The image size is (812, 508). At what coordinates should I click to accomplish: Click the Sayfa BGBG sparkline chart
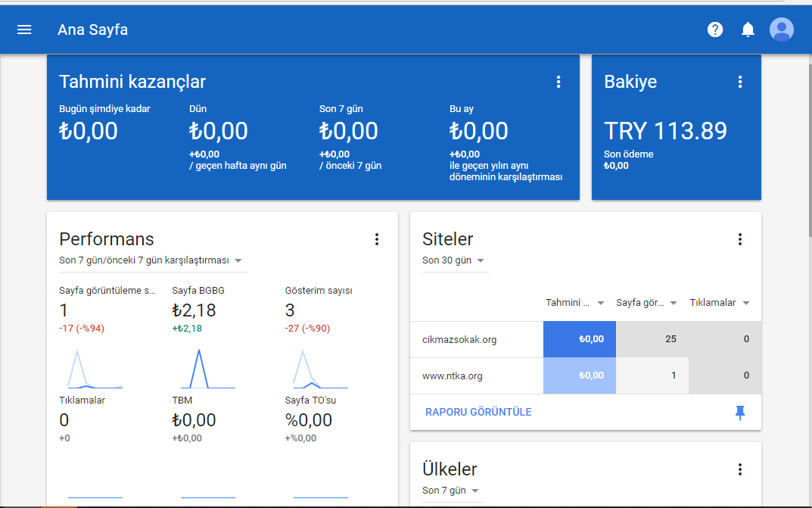(x=207, y=369)
